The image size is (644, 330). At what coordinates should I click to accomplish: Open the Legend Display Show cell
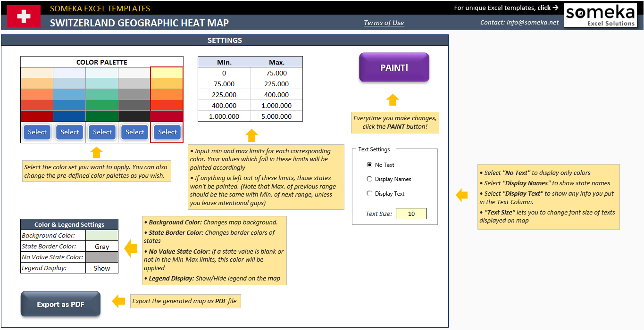[102, 268]
